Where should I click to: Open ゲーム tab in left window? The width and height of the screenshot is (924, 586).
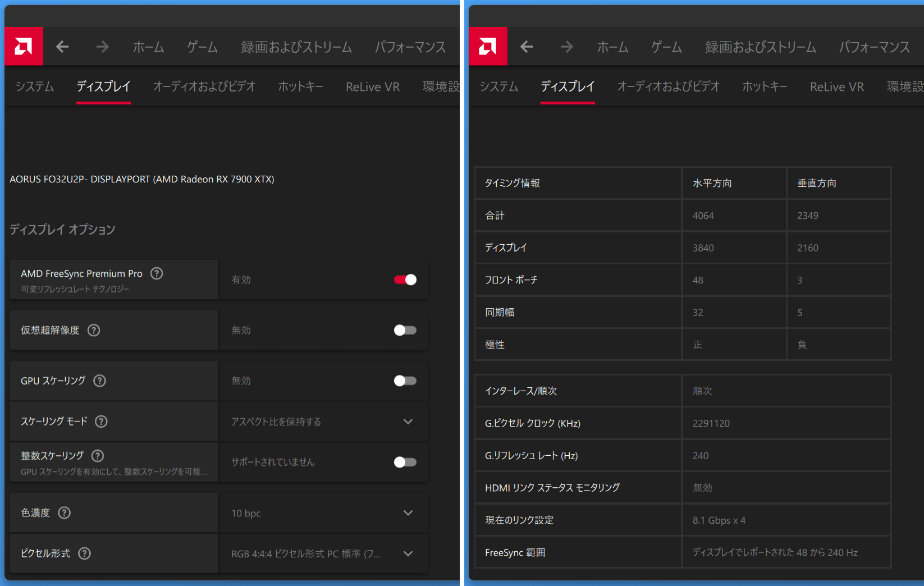point(203,47)
